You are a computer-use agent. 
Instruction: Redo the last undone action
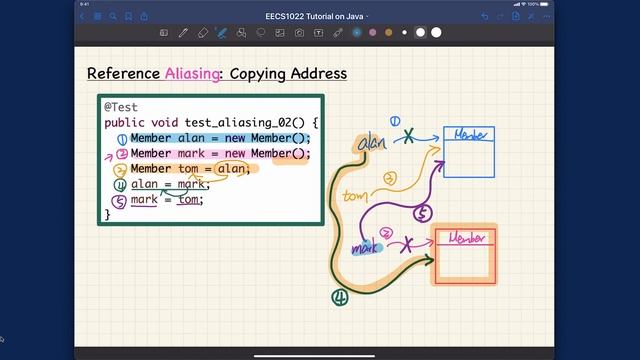tap(500, 16)
